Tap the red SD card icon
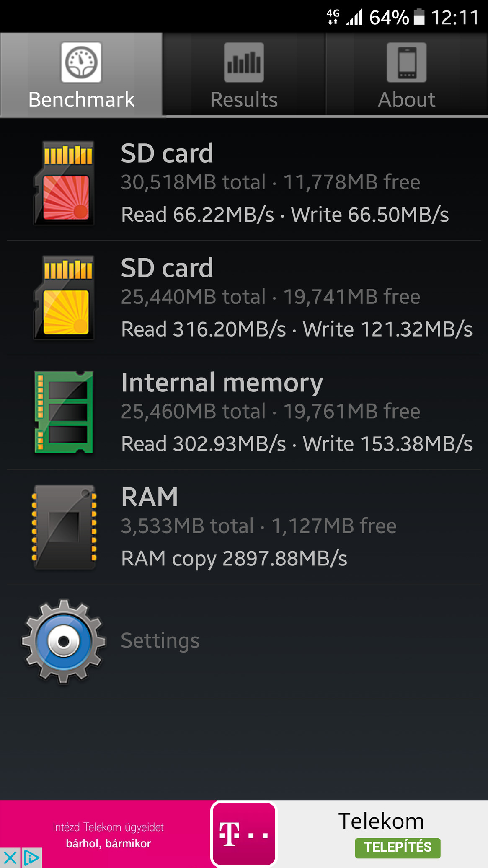488x868 pixels. [x=64, y=184]
